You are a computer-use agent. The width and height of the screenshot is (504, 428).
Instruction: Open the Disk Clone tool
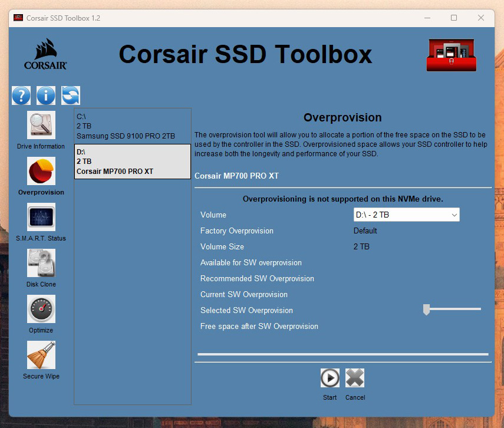click(x=41, y=263)
